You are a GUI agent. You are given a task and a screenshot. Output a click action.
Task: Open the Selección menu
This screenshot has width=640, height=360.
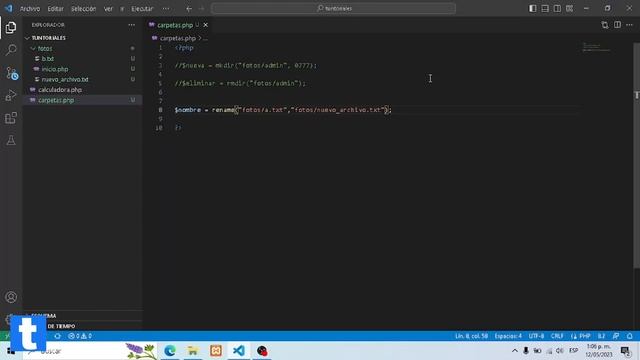[x=83, y=9]
